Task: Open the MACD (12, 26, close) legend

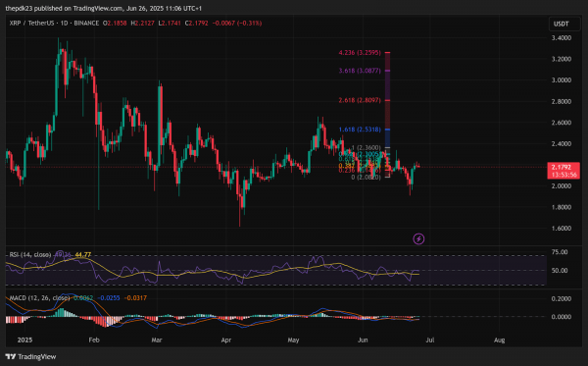Action: tap(39, 298)
